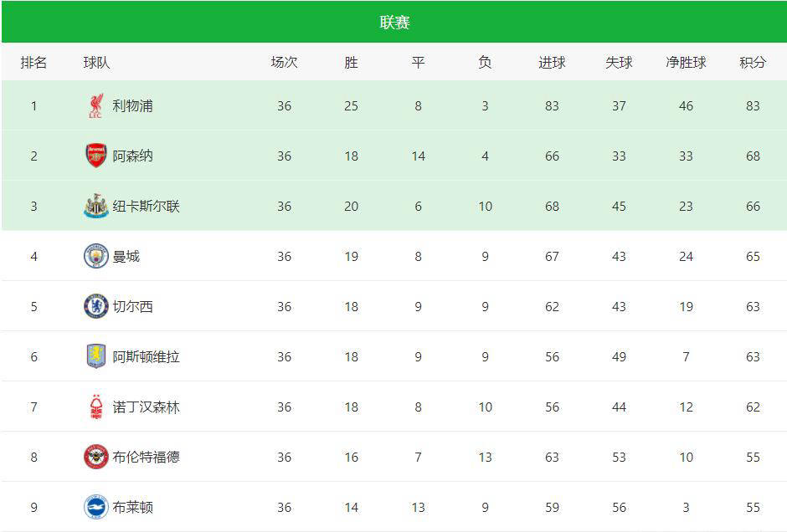Open the 阿斯顿维拉 team page link

coord(146,356)
